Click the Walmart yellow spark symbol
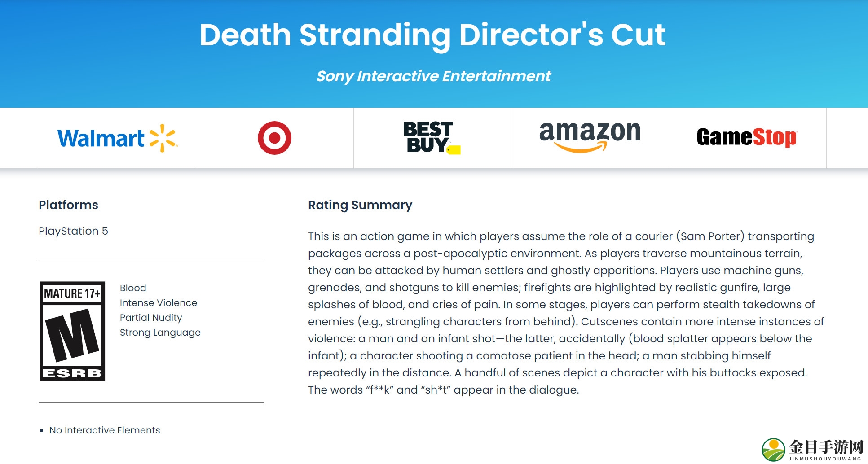This screenshot has width=868, height=464. tap(163, 138)
